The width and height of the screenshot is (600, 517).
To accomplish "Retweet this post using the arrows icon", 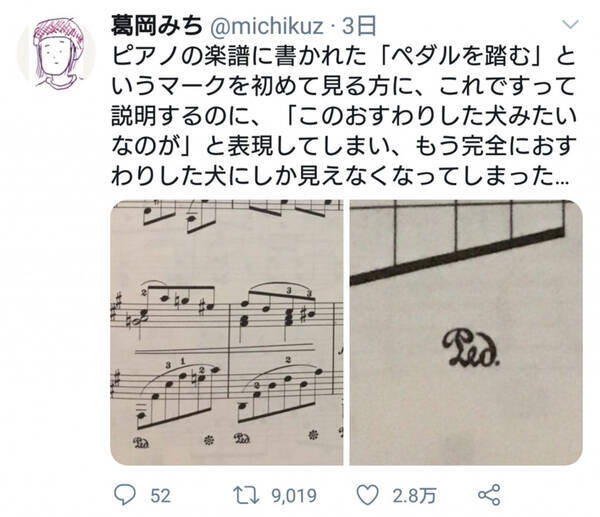I will [x=242, y=493].
